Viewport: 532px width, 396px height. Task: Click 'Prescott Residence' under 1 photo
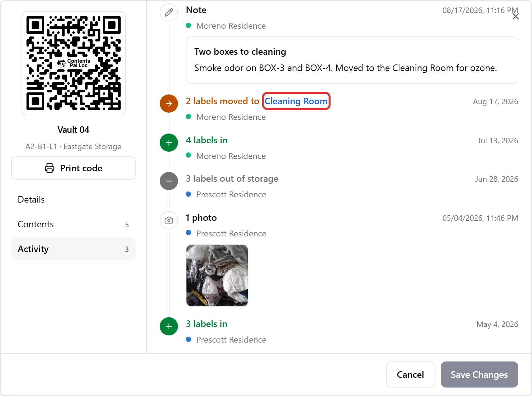tap(231, 233)
